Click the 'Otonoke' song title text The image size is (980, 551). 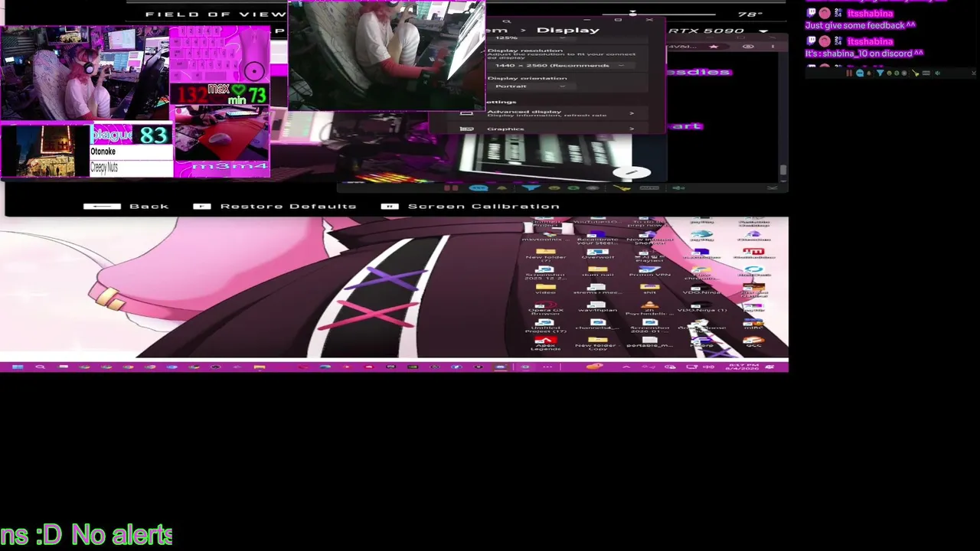click(103, 152)
